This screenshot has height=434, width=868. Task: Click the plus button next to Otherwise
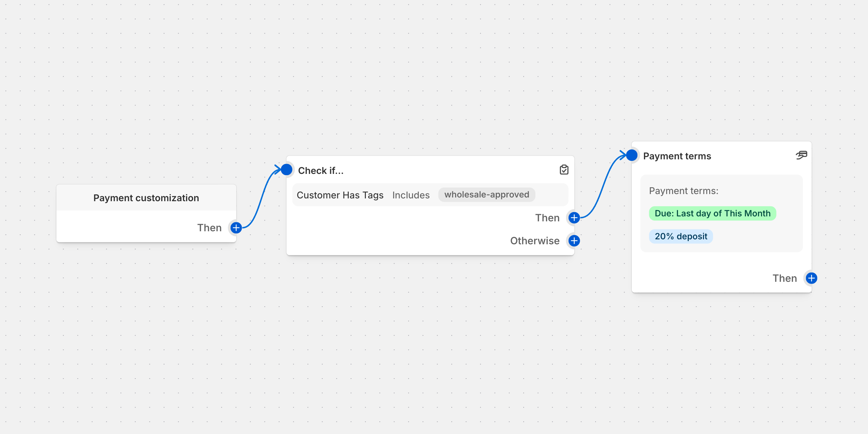pyautogui.click(x=574, y=241)
